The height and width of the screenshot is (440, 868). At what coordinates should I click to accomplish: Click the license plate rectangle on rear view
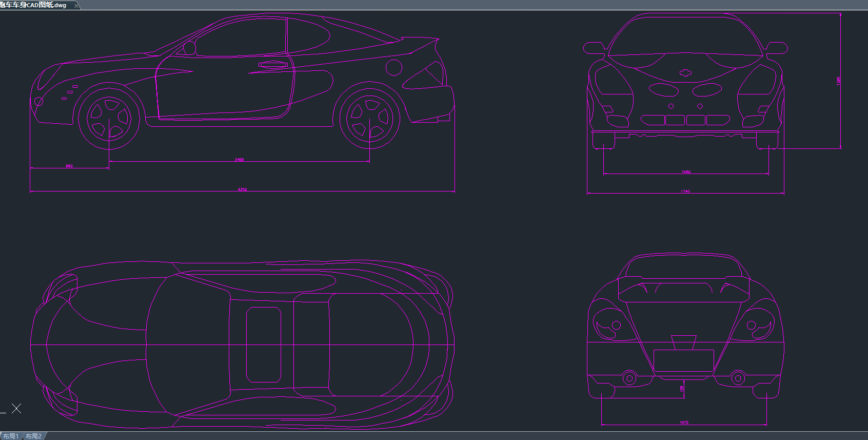pos(683,360)
